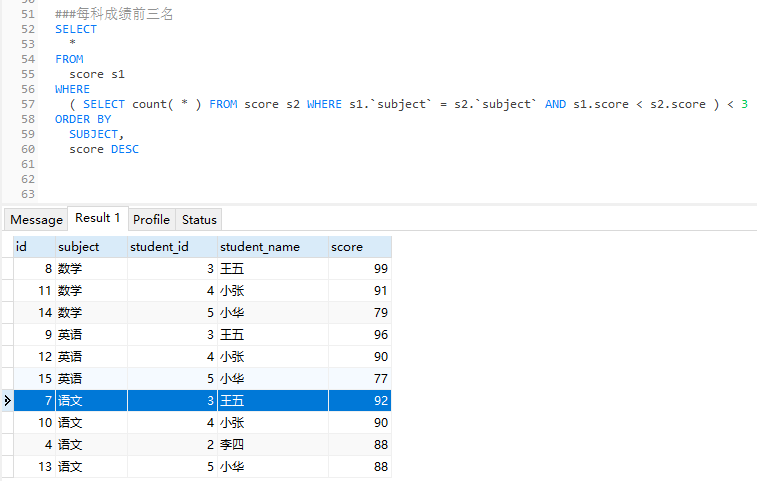757x481 pixels.
Task: Show the Status tab
Action: pos(199,219)
